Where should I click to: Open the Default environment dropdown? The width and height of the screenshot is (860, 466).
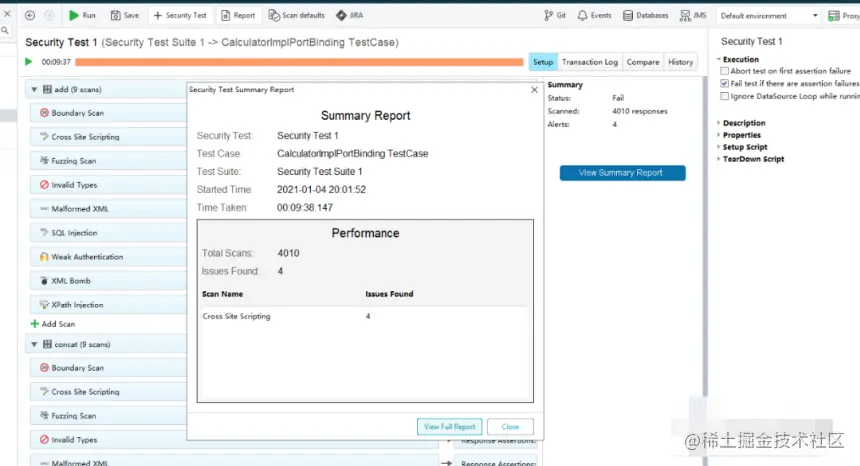pos(769,16)
